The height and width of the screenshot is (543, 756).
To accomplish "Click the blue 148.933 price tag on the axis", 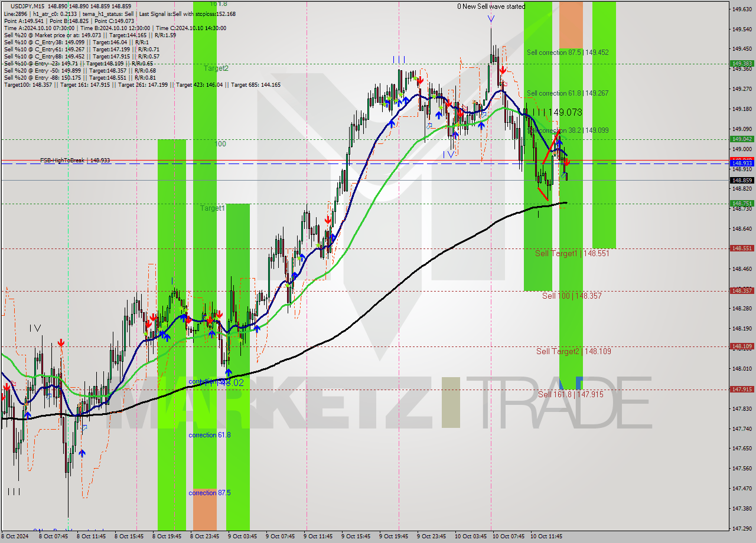I will point(742,163).
